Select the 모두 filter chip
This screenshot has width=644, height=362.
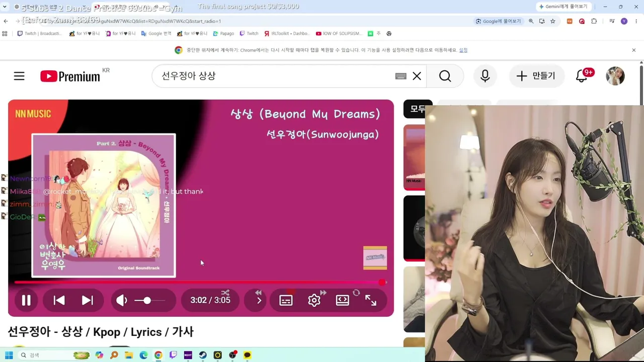[x=418, y=109]
